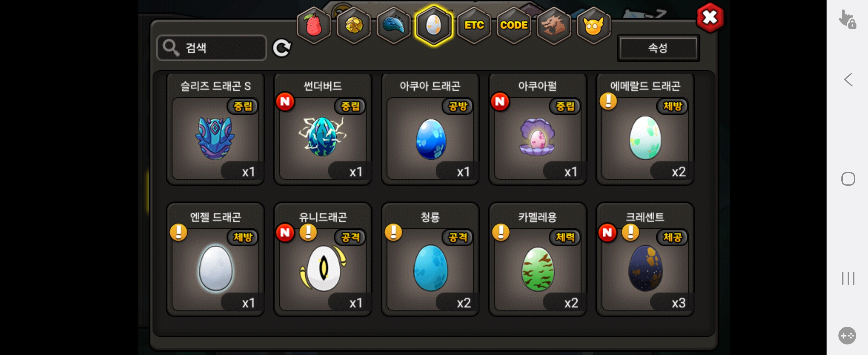Open the 속성 attribute filter

coord(658,48)
